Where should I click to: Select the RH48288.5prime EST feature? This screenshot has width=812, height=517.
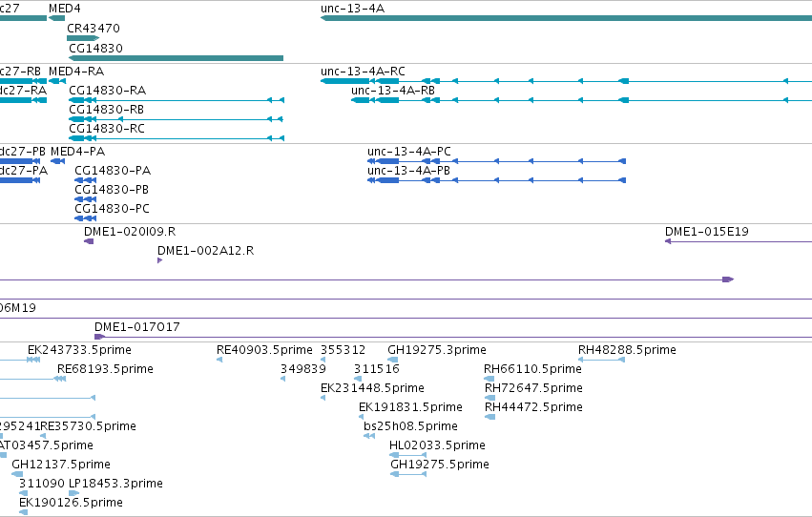[602, 360]
